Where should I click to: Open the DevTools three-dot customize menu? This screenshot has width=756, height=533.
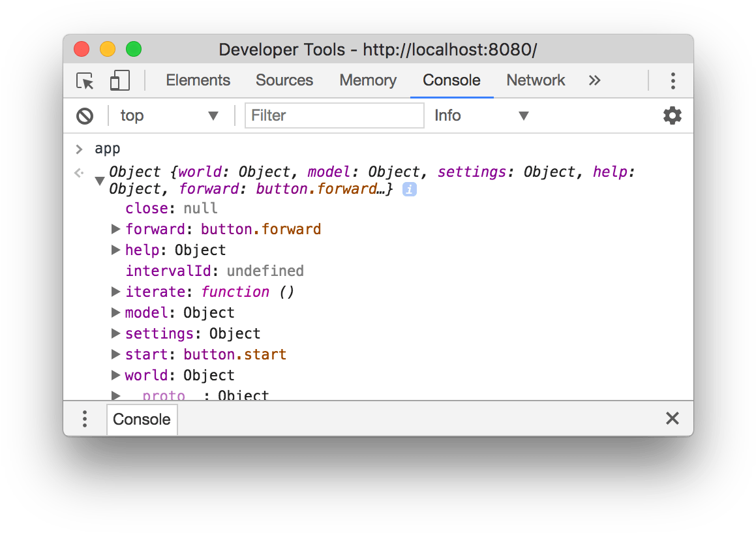tap(673, 81)
